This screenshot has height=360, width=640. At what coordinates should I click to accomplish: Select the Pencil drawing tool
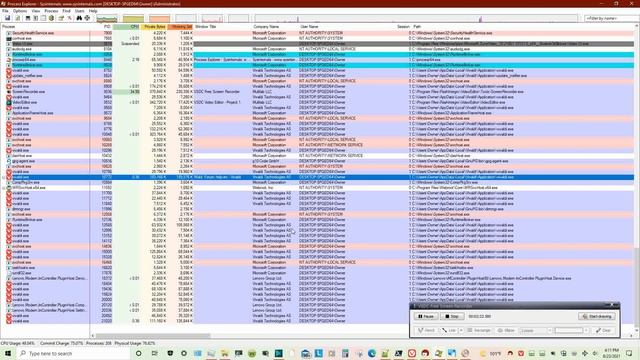[x=427, y=330]
